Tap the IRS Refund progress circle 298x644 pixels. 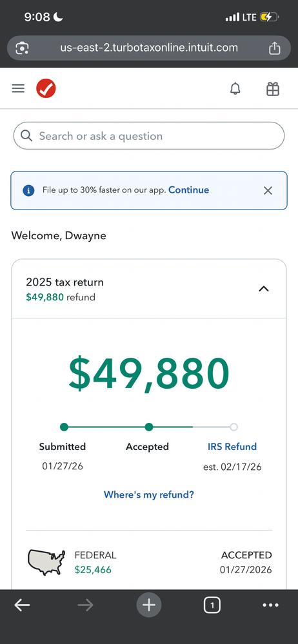234,427
